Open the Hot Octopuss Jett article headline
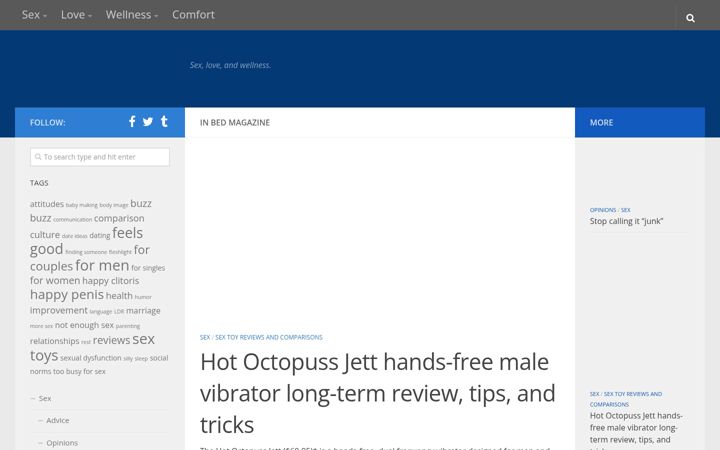The width and height of the screenshot is (720, 450). pos(377,393)
